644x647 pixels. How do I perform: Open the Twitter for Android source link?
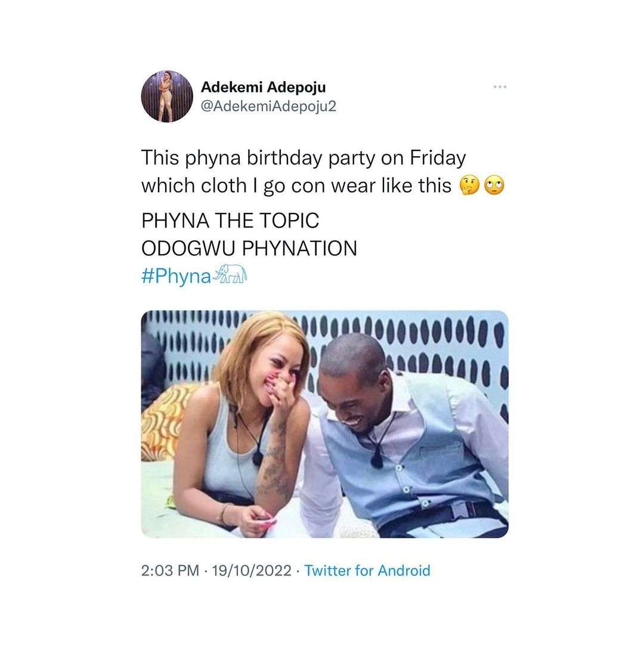pyautogui.click(x=367, y=571)
